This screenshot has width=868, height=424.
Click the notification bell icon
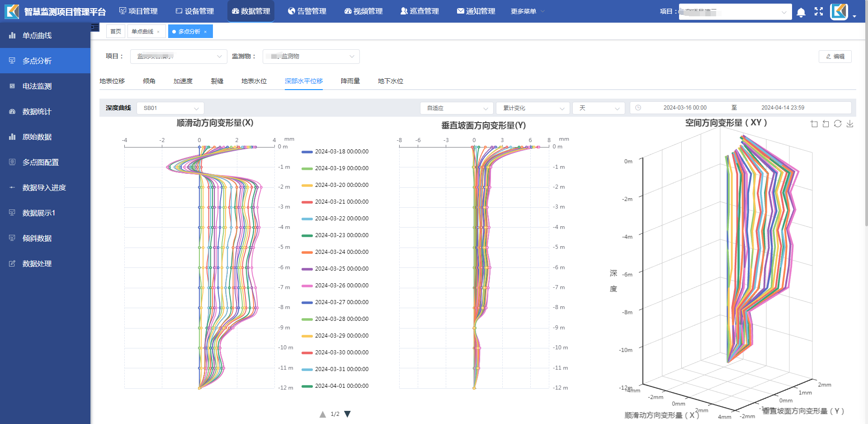pos(801,12)
